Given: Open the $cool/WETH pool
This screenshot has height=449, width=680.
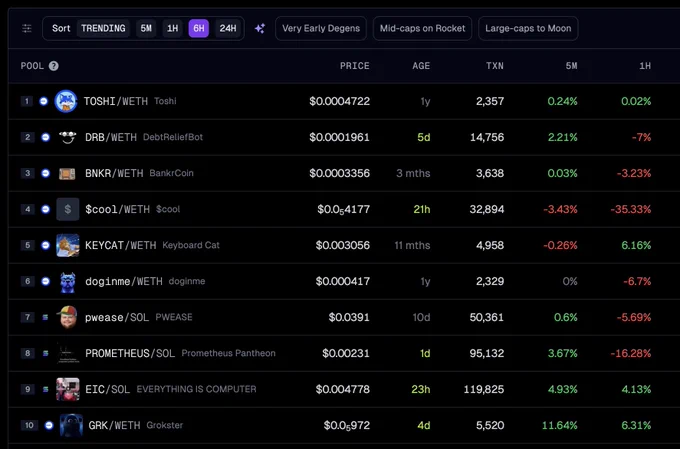Looking at the screenshot, I should [x=118, y=209].
